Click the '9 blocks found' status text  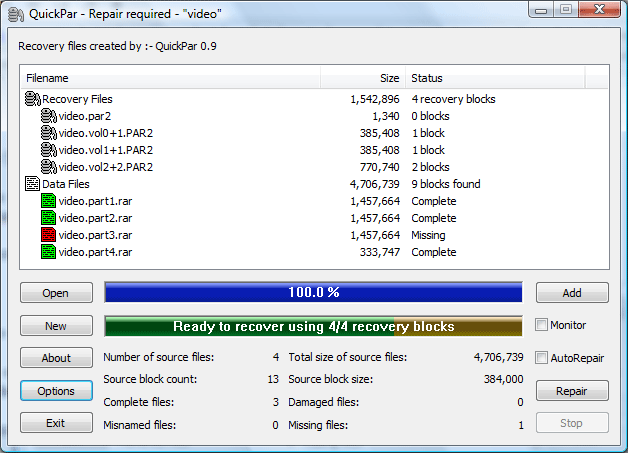446,184
